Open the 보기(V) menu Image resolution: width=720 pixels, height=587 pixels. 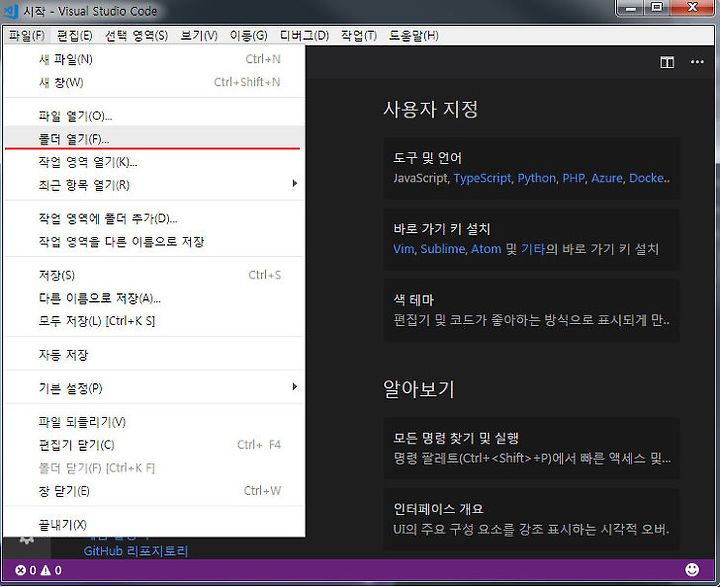(x=199, y=35)
